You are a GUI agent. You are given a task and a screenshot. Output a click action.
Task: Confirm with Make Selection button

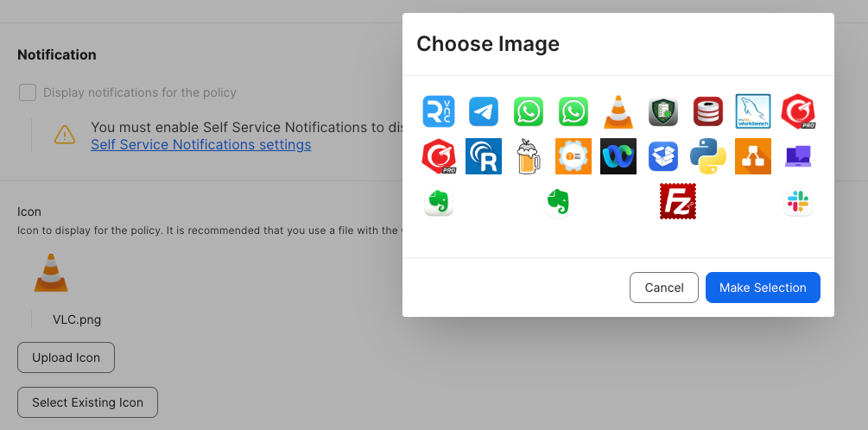[x=763, y=288]
